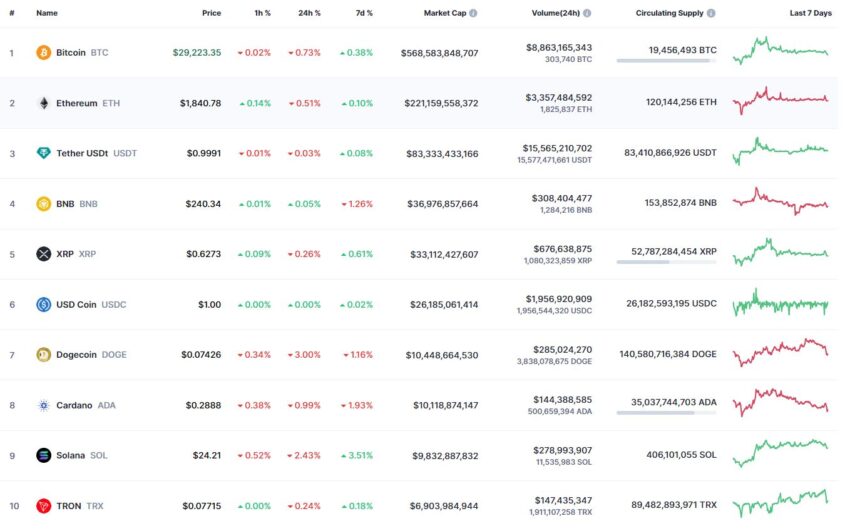The height and width of the screenshot is (531, 850).
Task: Click the Ethereum diamond logo icon
Action: tap(43, 103)
